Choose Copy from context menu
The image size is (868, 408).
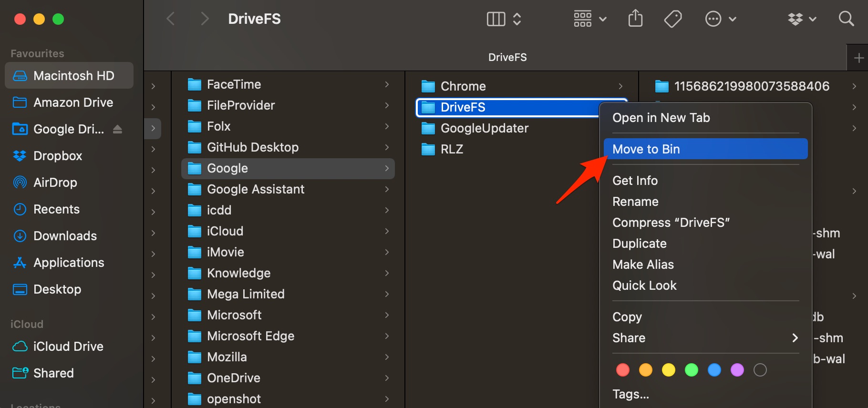click(x=705, y=317)
